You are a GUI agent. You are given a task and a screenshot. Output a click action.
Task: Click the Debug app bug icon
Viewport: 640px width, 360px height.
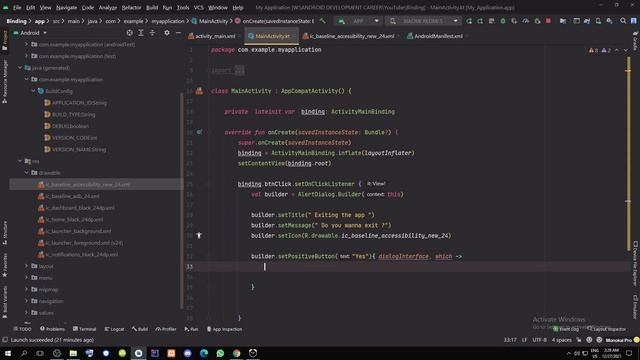(503, 21)
